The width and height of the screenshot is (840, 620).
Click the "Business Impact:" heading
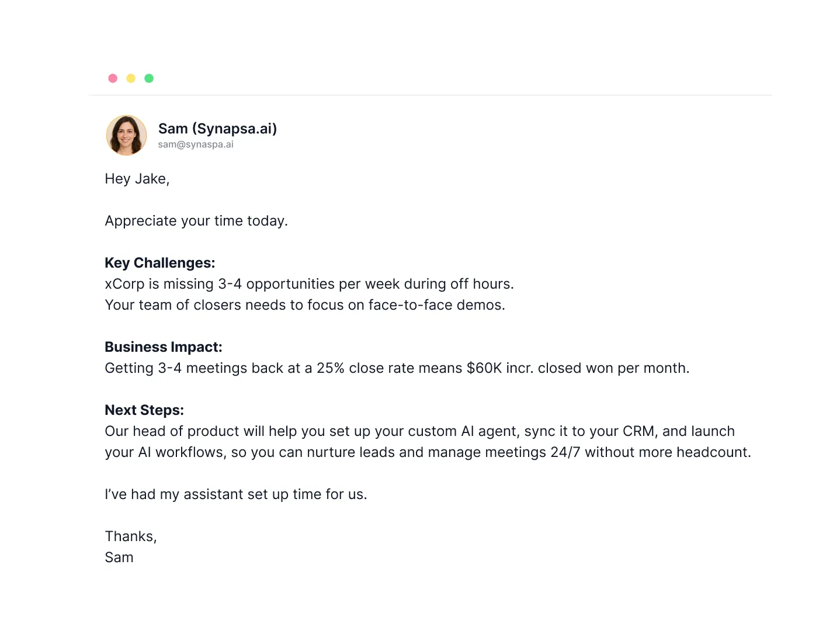point(164,347)
